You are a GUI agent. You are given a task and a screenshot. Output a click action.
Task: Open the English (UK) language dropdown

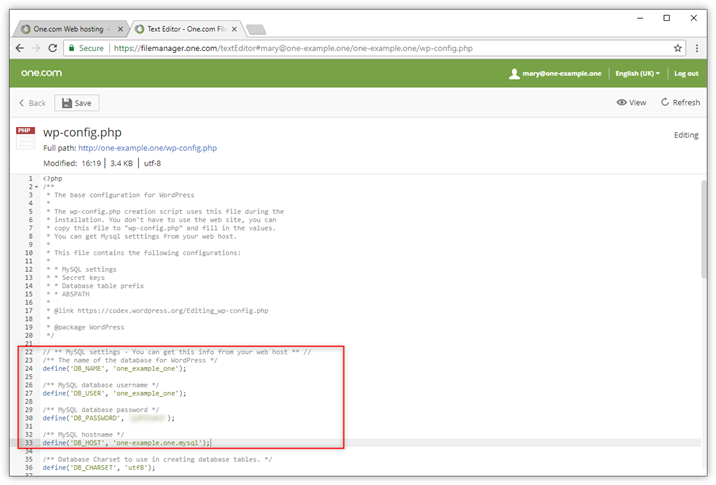pos(637,74)
